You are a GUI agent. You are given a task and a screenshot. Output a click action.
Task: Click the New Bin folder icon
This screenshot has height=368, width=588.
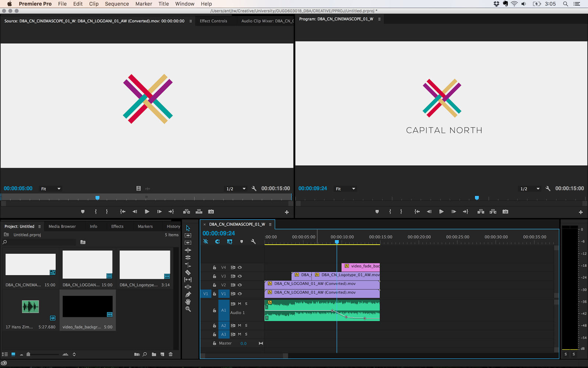click(154, 354)
